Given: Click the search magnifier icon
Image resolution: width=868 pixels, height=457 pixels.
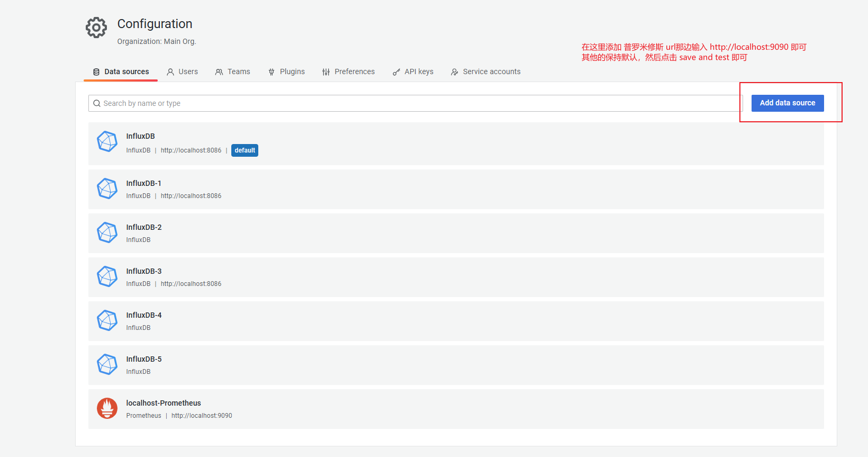Looking at the screenshot, I should 97,103.
